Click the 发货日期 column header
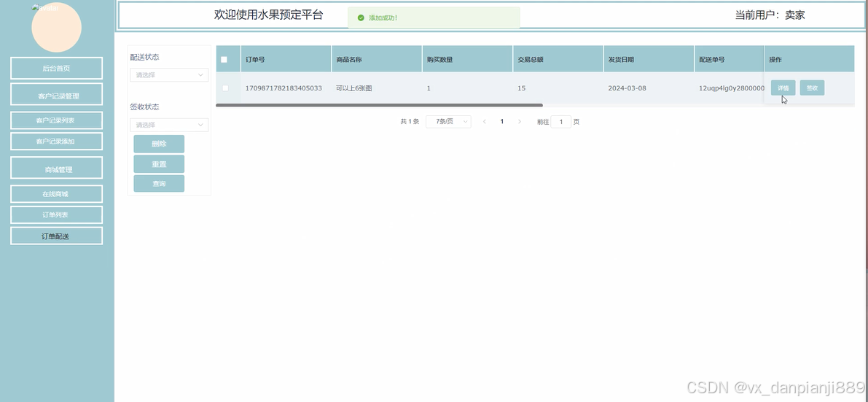This screenshot has height=402, width=868. click(649, 59)
